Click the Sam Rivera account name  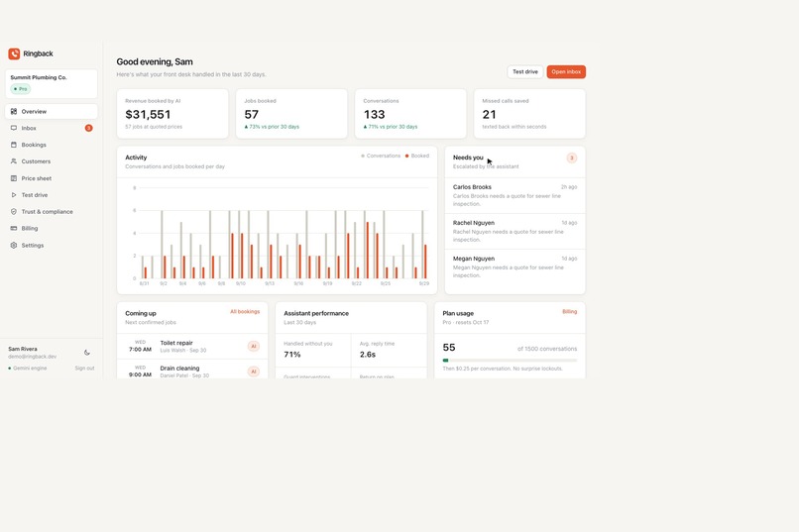click(23, 350)
